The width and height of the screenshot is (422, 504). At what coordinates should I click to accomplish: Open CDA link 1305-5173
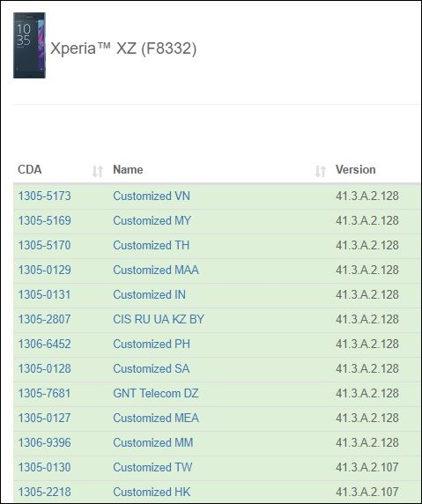coord(44,196)
